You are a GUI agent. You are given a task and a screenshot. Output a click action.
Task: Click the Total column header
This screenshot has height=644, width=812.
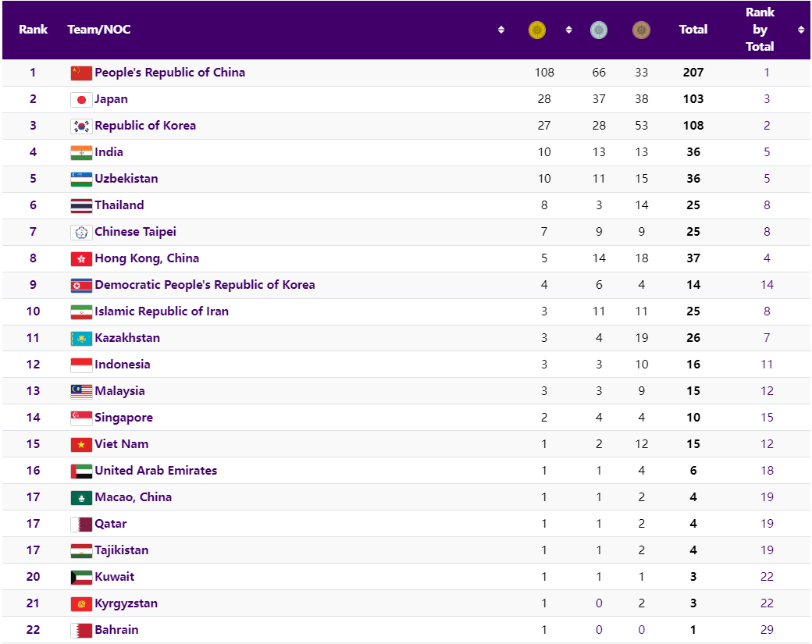click(693, 30)
